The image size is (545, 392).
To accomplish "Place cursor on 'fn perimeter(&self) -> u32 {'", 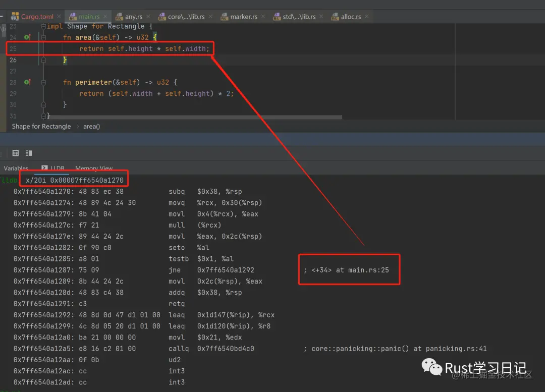I will 120,82.
